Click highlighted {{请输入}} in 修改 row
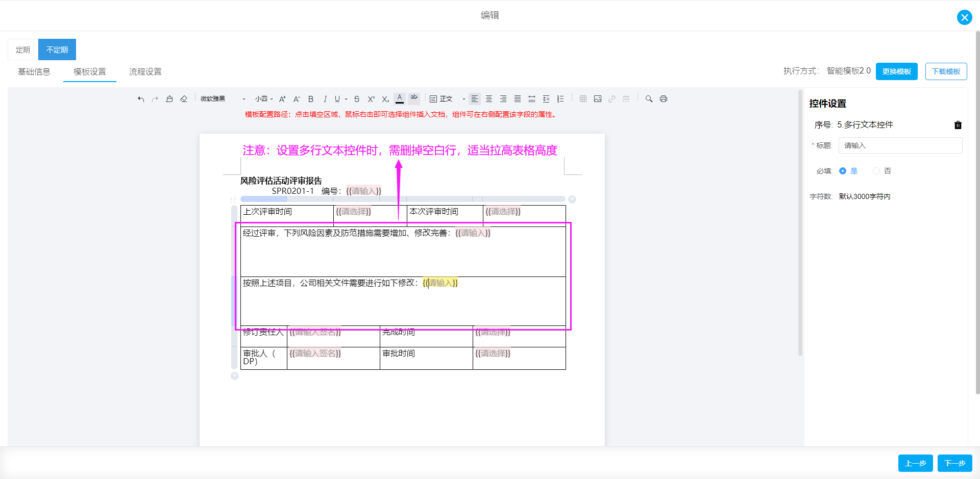The image size is (980, 479). coord(440,283)
